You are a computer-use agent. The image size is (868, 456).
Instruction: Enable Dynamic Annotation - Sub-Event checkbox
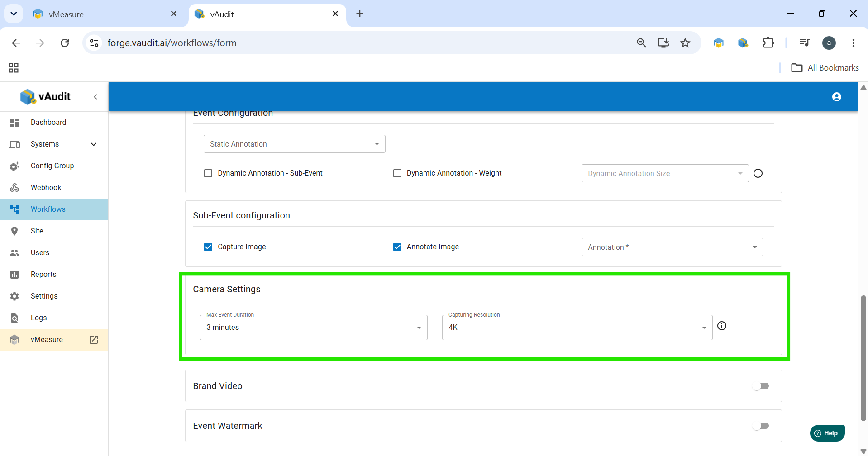coord(208,173)
